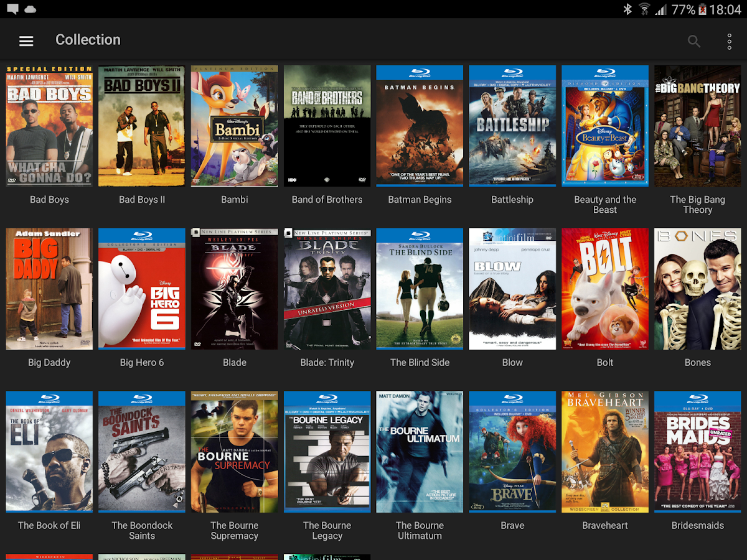Click the Bridesmaids title label
This screenshot has width=747, height=560.
pyautogui.click(x=697, y=526)
